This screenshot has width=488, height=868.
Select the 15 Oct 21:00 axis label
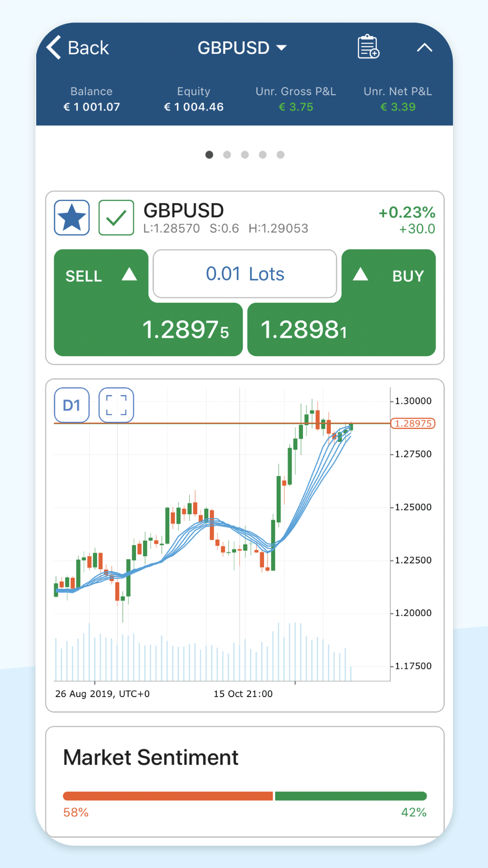tap(243, 694)
